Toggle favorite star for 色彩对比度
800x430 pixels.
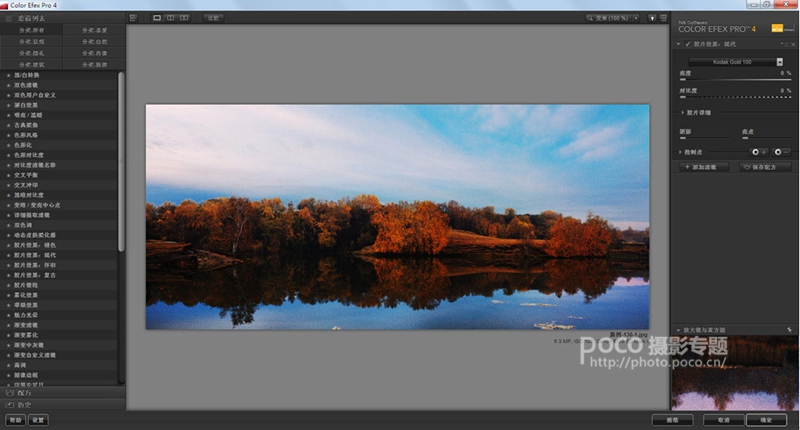8,155
